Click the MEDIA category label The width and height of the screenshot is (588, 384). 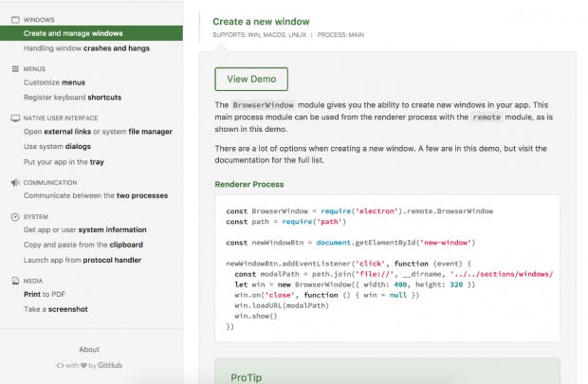33,281
